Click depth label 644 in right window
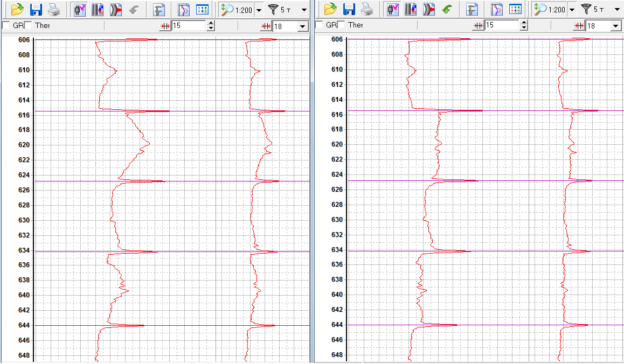Image resolution: width=624 pixels, height=364 pixels. coord(337,325)
